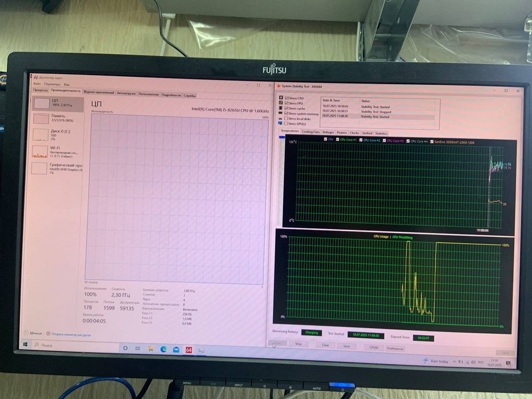
Task: Open the resource monitor link
Action: [71, 334]
